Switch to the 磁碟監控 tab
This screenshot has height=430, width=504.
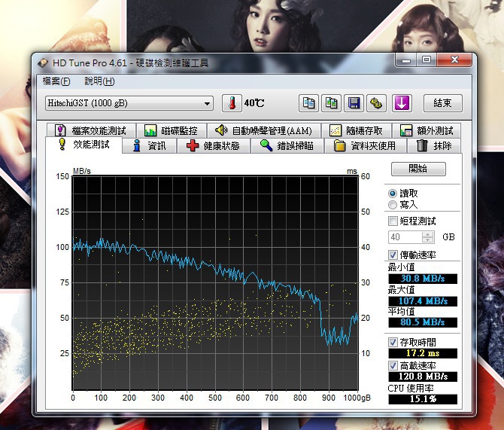pos(172,130)
